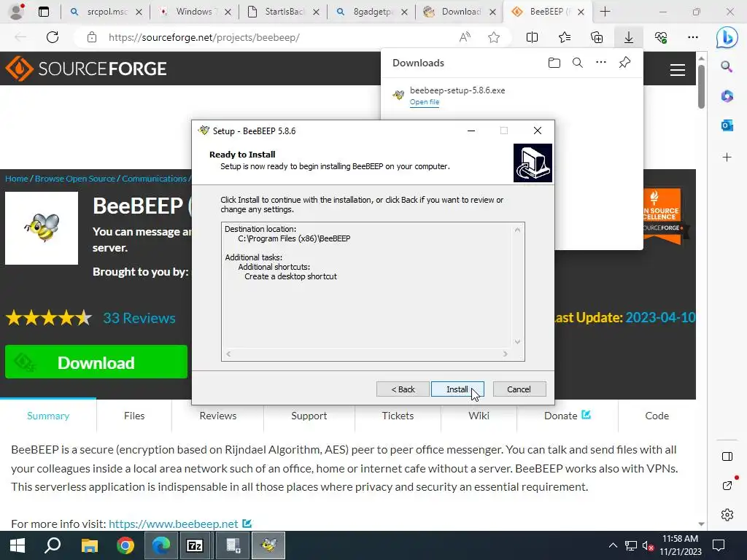Open the downloaded beebeep-setup file link
This screenshot has width=747, height=560.
click(424, 102)
